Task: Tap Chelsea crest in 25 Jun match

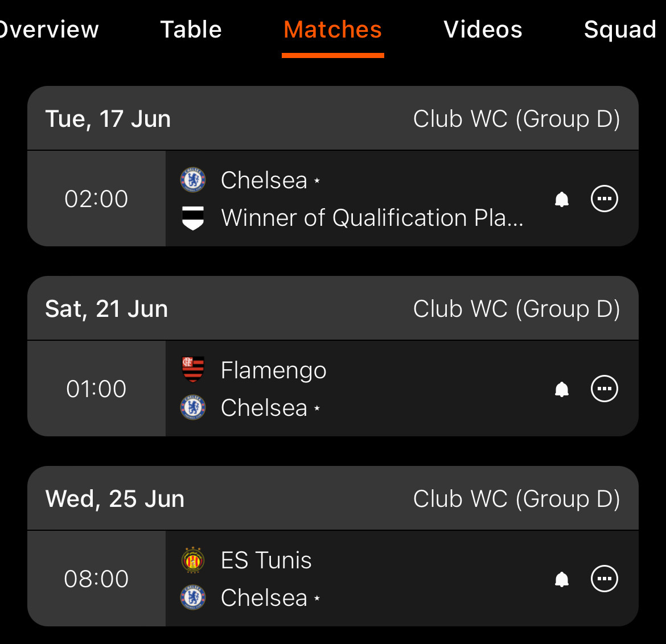Action: click(193, 597)
